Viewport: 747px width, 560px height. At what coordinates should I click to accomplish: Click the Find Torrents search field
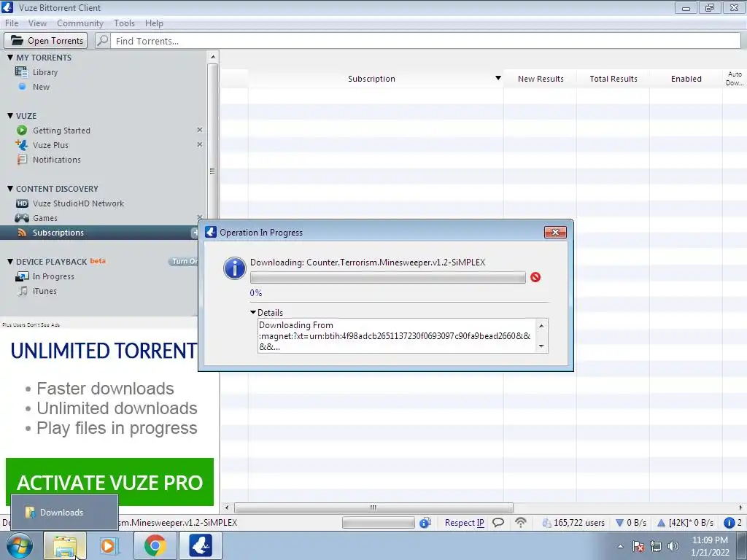click(x=425, y=41)
